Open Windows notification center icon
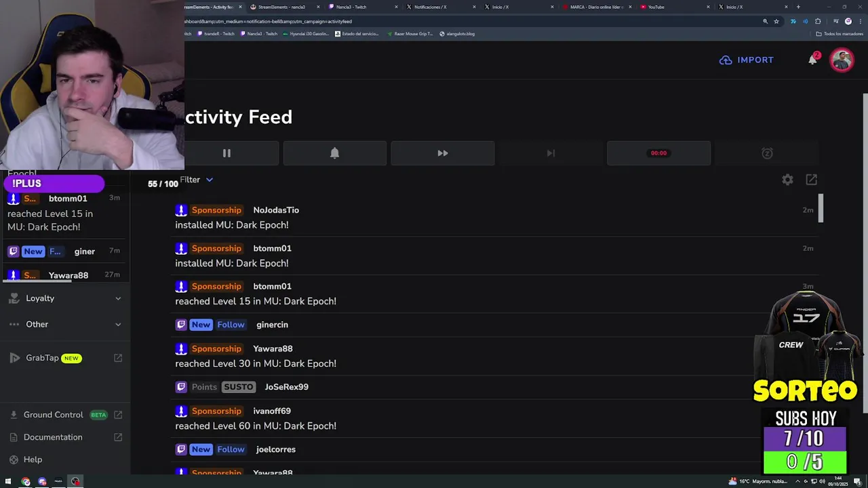Viewport: 868px width, 488px height. coord(858,482)
